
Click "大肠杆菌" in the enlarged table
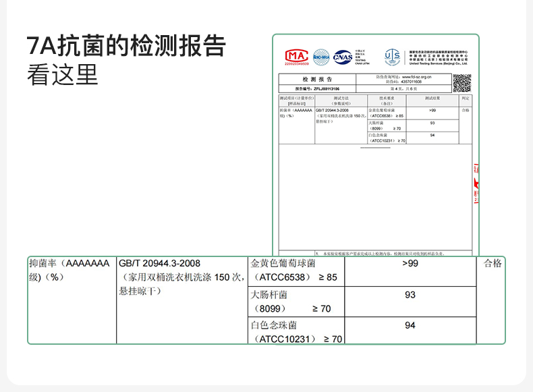coord(269,294)
